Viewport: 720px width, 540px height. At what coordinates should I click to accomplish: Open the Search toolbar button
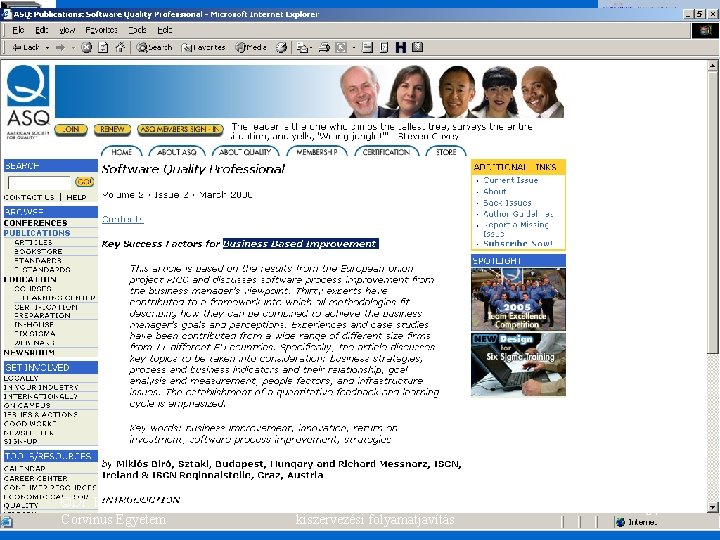pos(154,47)
